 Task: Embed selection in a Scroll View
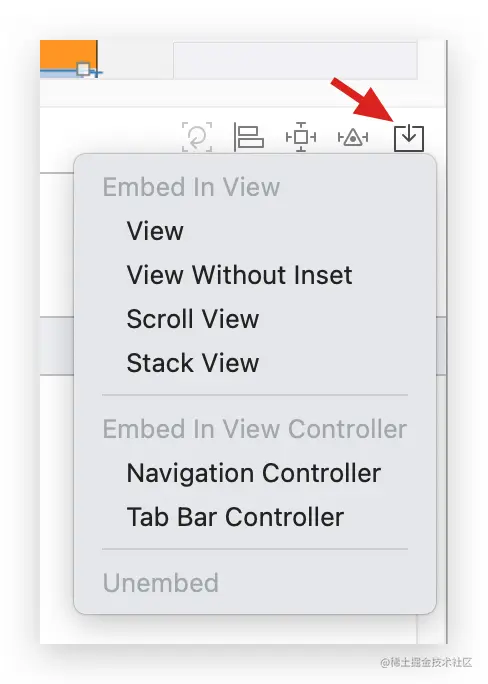193,319
